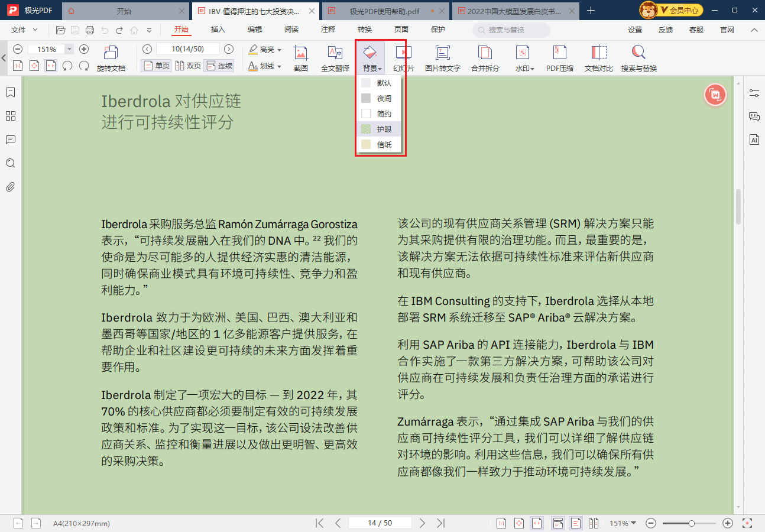Image resolution: width=765 pixels, height=532 pixels.
Task: Click the 反馈 feedback link
Action: point(666,30)
